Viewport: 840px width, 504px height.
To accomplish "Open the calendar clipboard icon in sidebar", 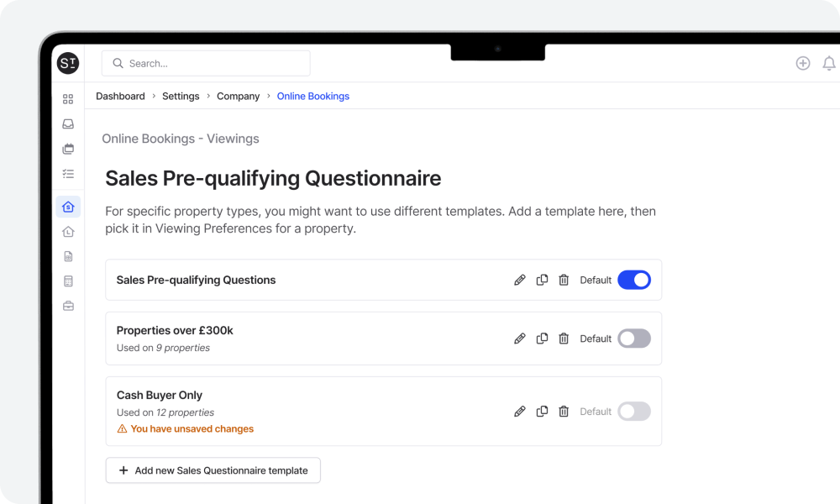I will [68, 149].
